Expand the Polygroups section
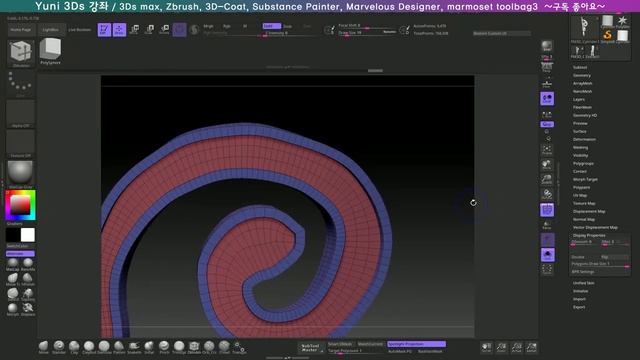This screenshot has width=640, height=360. [x=583, y=163]
